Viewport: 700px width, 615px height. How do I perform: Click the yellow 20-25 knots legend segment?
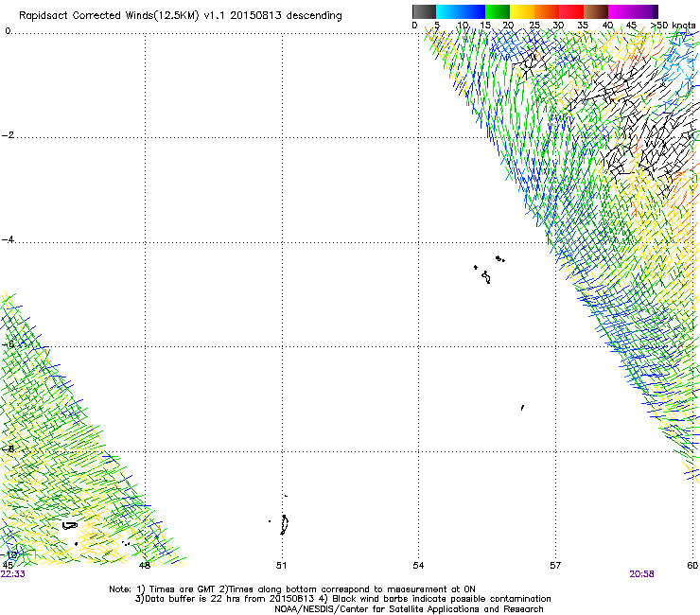pyautogui.click(x=522, y=11)
